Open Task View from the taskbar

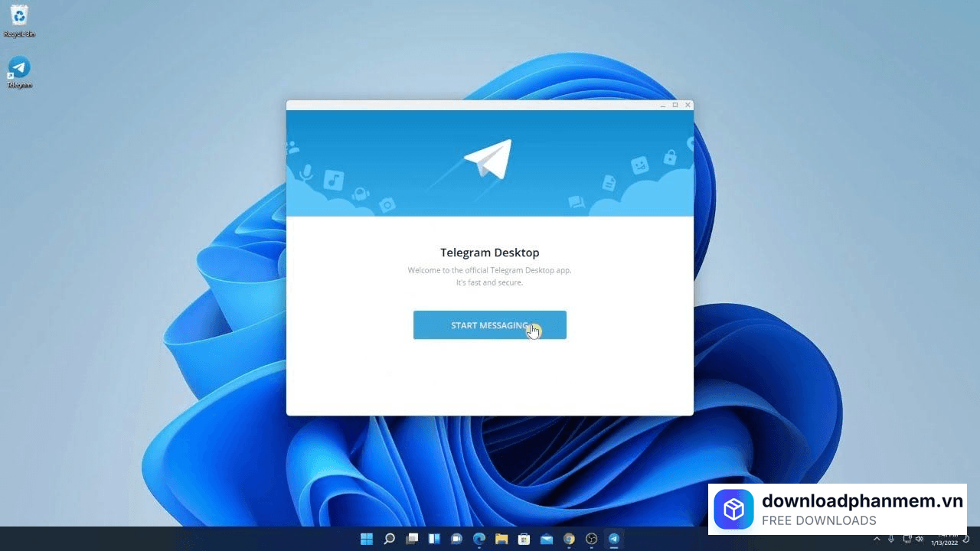tap(412, 538)
